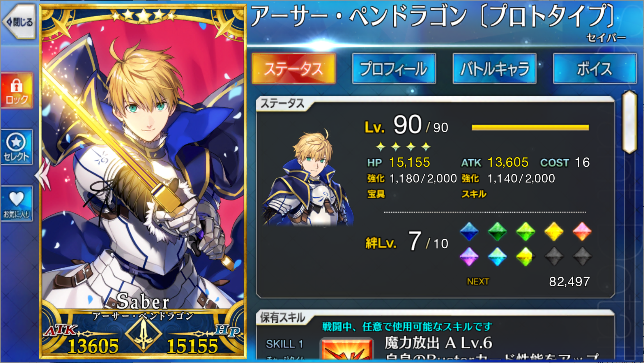Screen dimensions: 644x363
Task: Select the orange-yellow bond crystal in the top row
Action: (554, 231)
